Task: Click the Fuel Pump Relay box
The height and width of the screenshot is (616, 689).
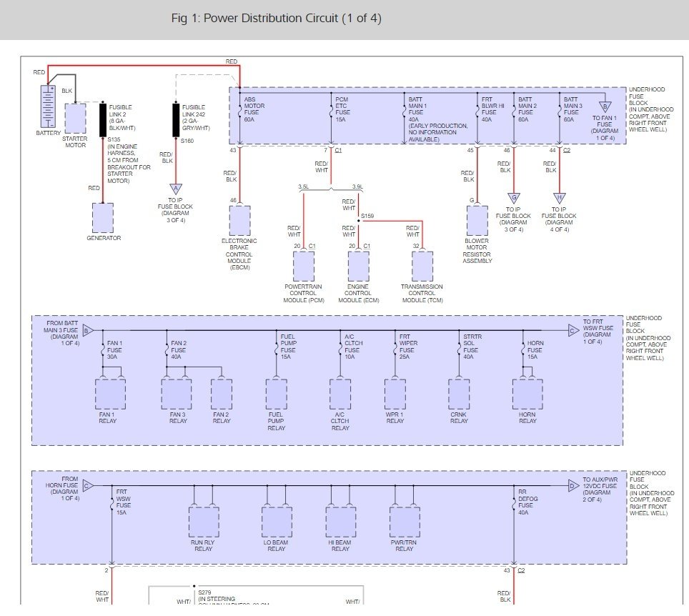Action: tap(277, 394)
